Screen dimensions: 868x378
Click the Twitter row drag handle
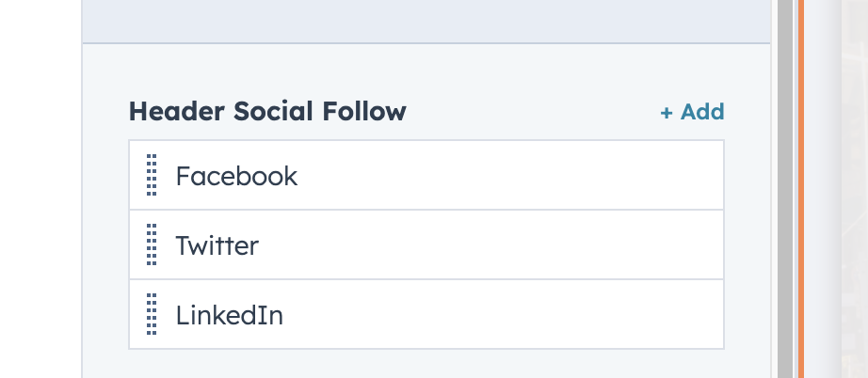pos(152,245)
